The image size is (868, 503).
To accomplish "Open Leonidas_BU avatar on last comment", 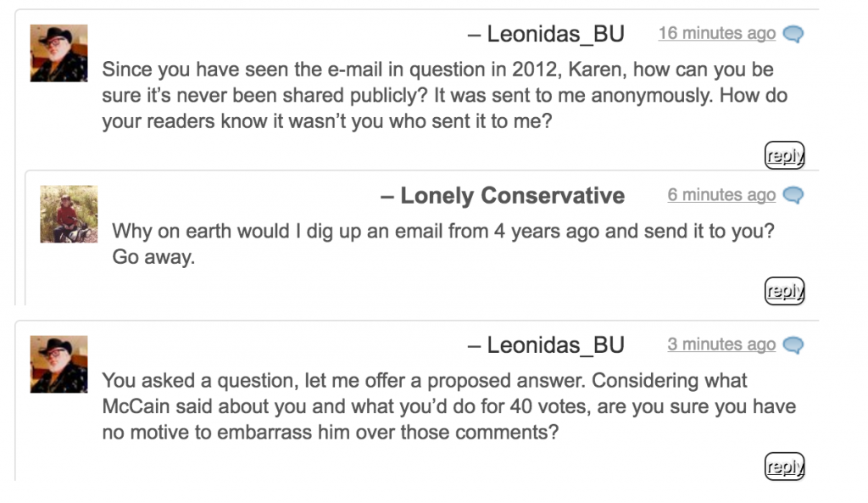I will 58,364.
